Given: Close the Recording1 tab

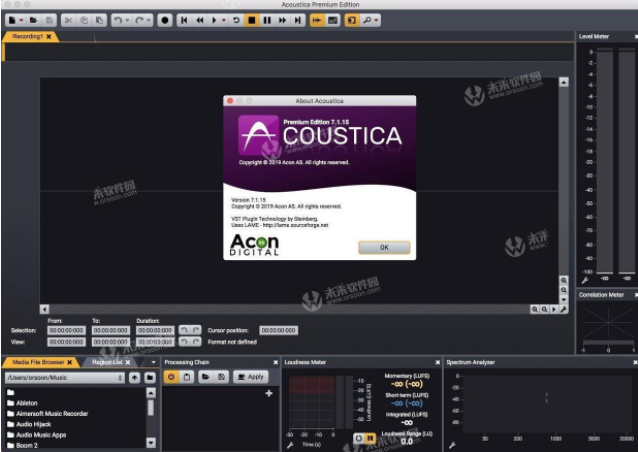Looking at the screenshot, I should [x=49, y=36].
